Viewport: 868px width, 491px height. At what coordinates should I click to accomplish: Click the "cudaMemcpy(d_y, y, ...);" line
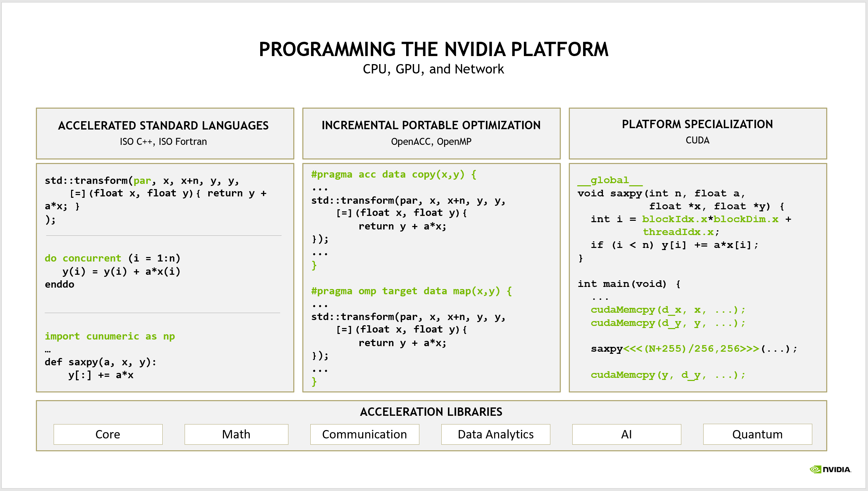[668, 323]
